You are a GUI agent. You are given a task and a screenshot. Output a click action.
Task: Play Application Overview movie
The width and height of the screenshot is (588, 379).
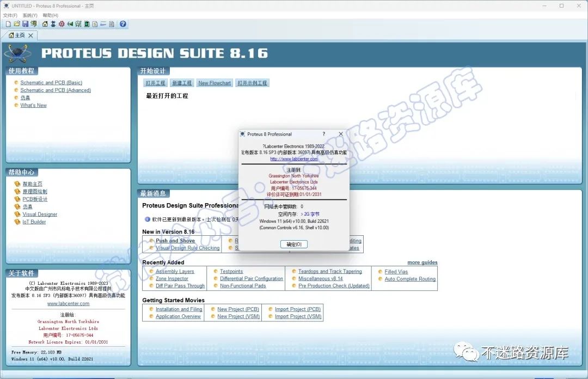[x=178, y=316]
